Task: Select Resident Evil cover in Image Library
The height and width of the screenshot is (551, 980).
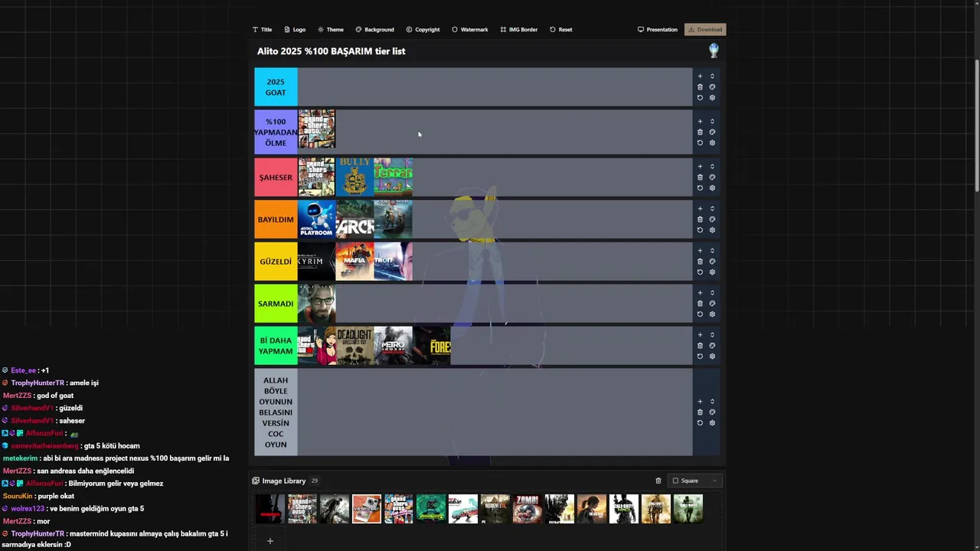Action: click(x=495, y=509)
